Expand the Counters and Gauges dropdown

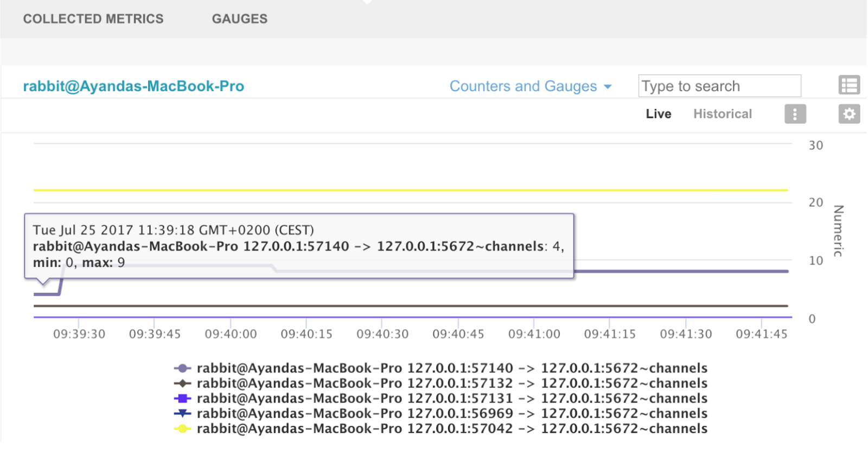tap(523, 86)
